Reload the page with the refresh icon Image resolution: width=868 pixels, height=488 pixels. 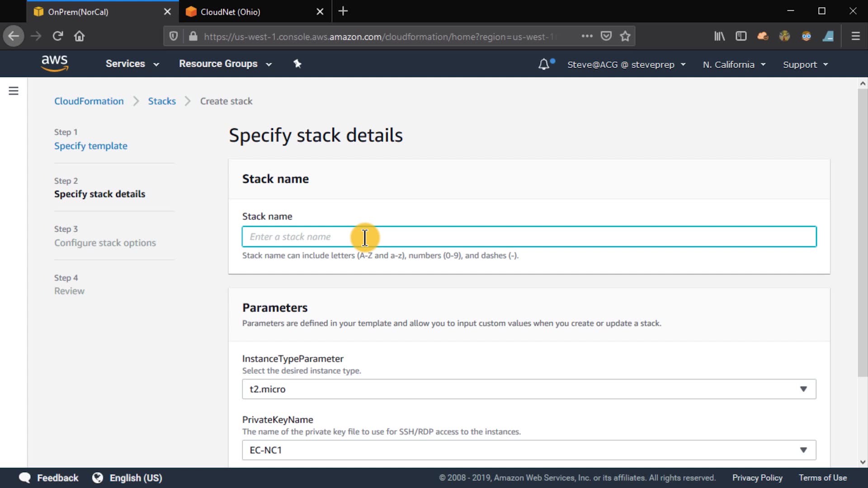57,36
